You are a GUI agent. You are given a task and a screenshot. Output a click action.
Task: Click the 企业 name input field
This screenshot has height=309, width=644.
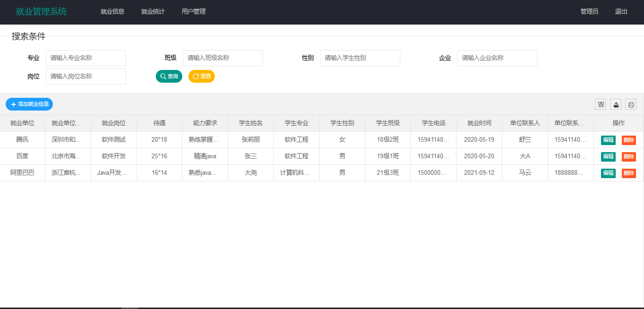[497, 58]
